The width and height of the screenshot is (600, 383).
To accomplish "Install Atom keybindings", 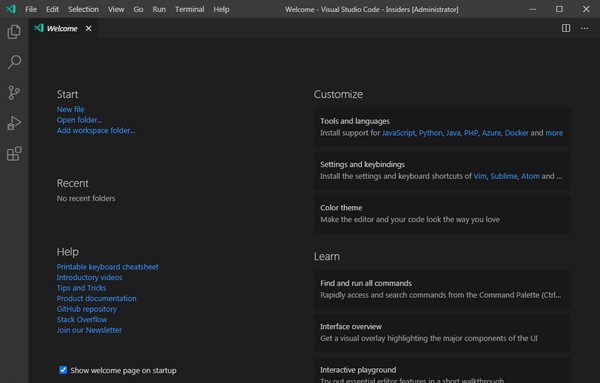I will coord(530,176).
